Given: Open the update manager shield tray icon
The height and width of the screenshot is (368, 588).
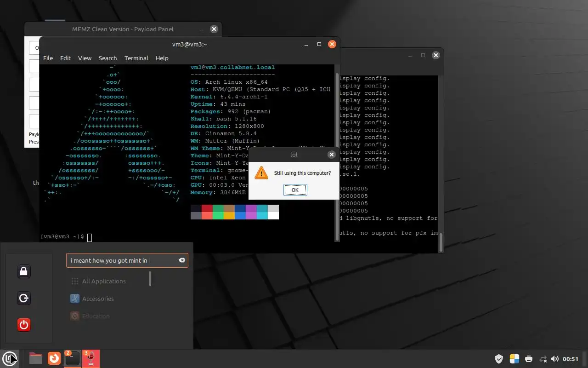Looking at the screenshot, I should click(499, 359).
